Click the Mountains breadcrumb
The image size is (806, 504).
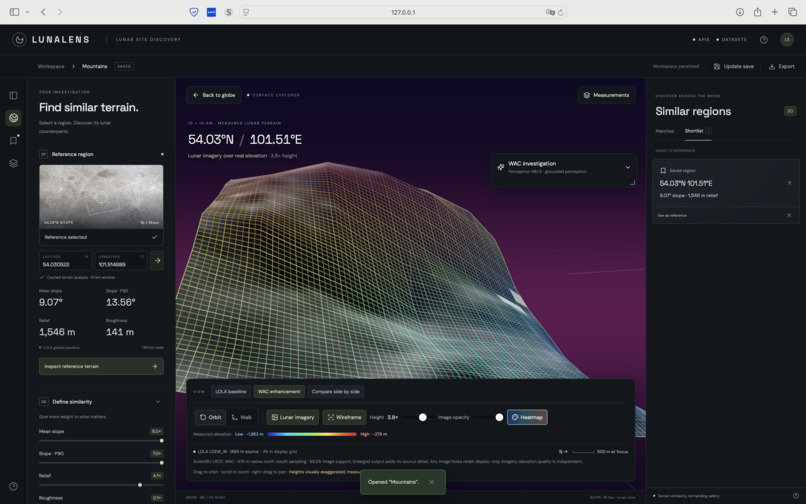click(x=95, y=66)
